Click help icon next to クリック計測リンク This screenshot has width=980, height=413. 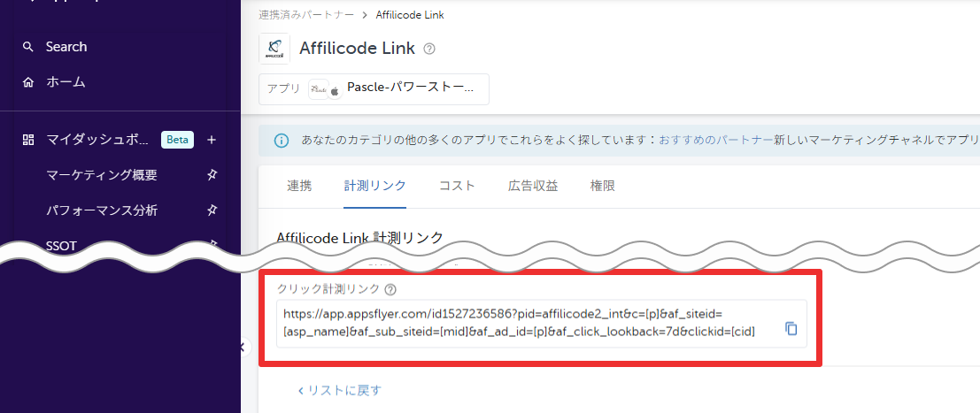(390, 289)
